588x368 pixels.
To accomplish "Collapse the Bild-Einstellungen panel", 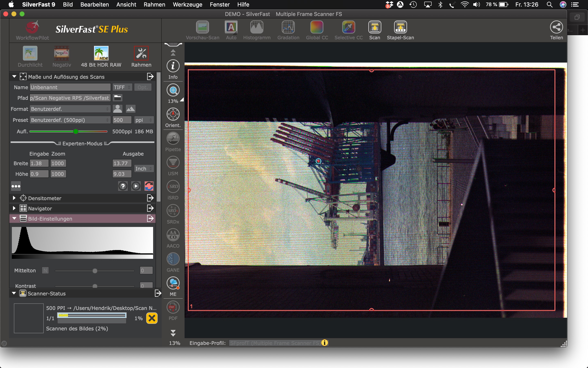I will [x=14, y=219].
